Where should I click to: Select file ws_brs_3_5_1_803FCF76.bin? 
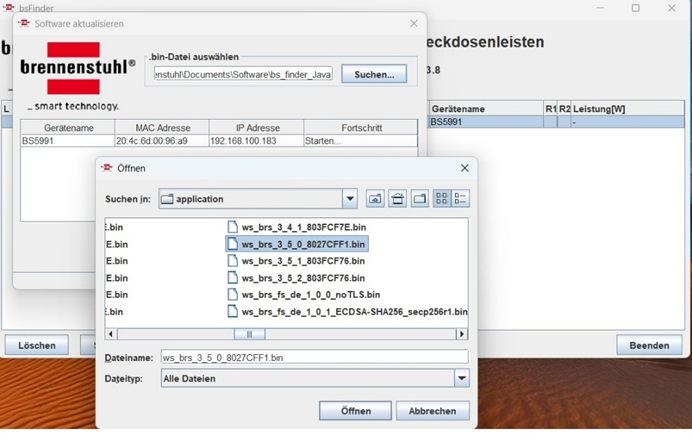(x=296, y=261)
